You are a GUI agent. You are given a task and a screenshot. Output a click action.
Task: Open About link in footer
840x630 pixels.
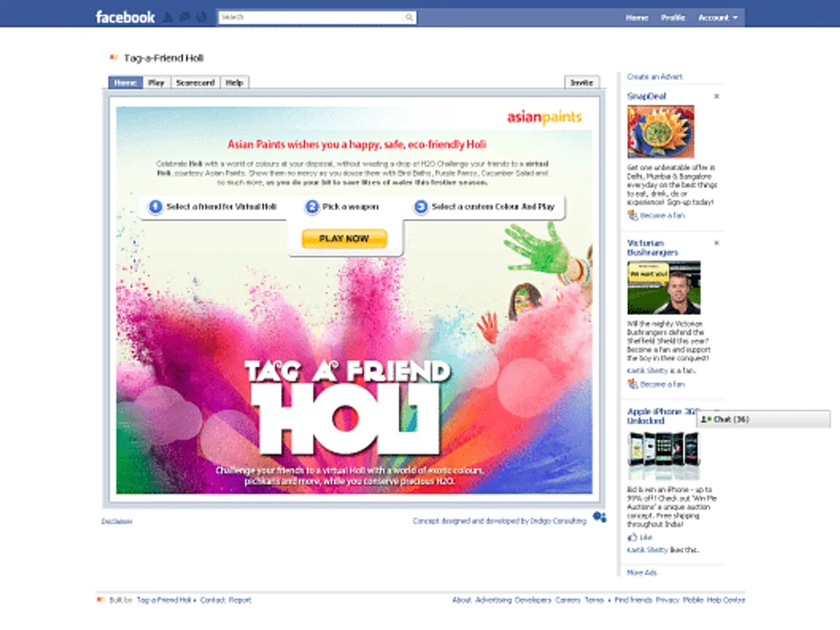click(x=462, y=600)
